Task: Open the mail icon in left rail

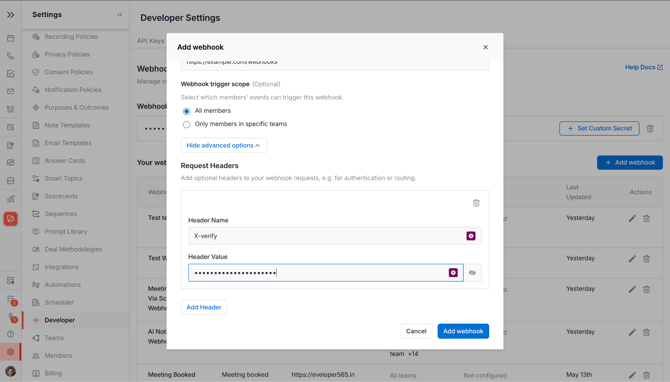Action: click(11, 91)
